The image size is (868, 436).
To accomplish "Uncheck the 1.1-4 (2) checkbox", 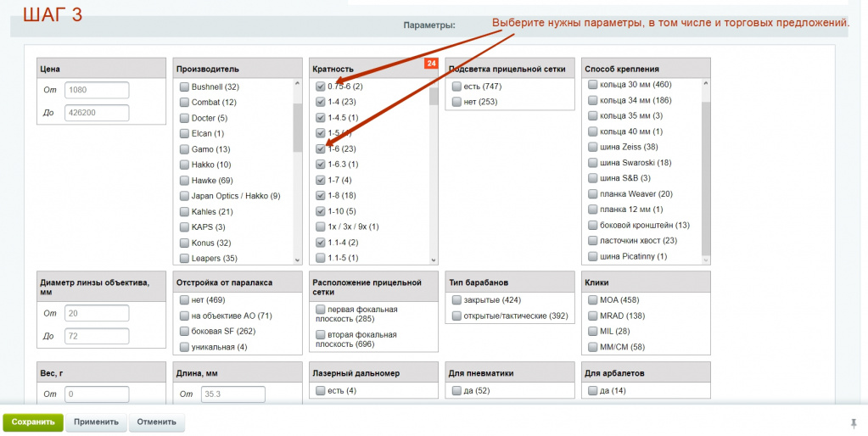I will coord(321,243).
